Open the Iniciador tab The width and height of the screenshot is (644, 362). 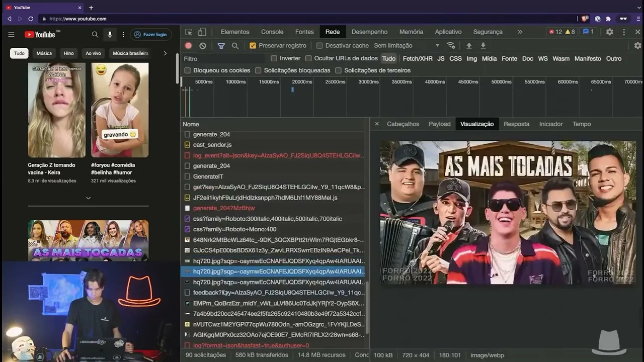(x=551, y=124)
